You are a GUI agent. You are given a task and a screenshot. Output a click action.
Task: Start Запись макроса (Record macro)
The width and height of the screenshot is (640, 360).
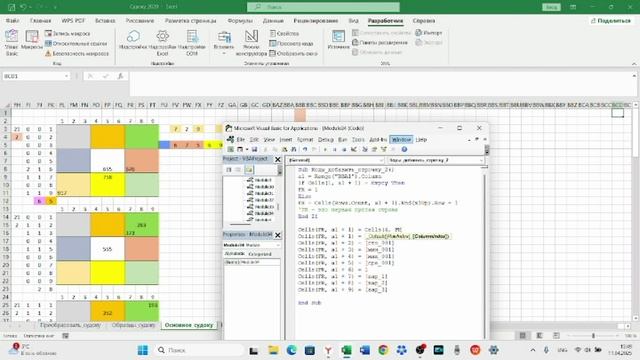(67, 33)
